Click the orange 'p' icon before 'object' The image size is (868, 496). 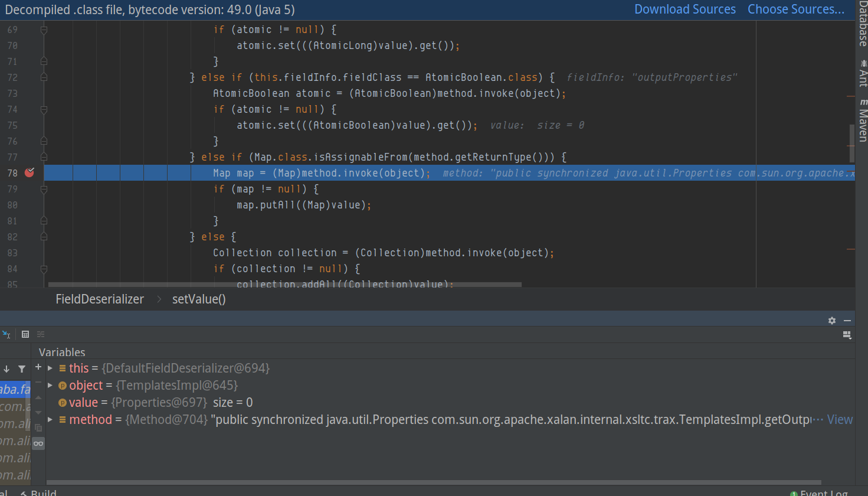click(63, 386)
